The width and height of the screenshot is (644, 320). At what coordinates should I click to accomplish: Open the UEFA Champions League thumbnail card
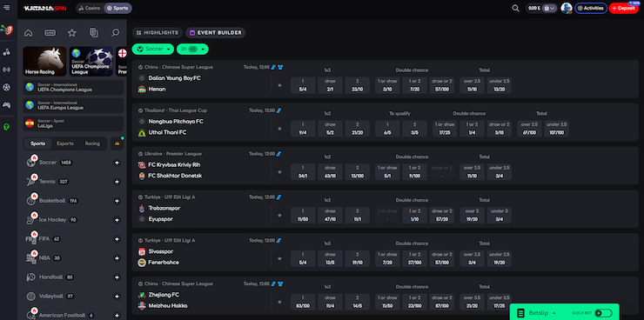[91, 62]
